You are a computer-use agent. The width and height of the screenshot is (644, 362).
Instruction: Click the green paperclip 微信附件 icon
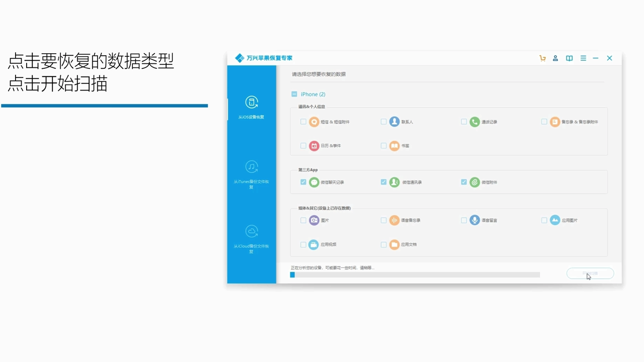(x=474, y=182)
